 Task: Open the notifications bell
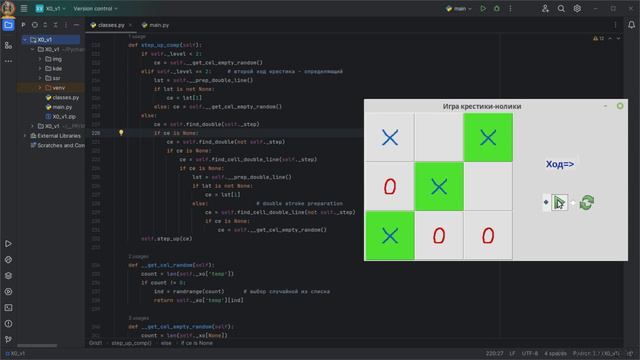coord(631,25)
